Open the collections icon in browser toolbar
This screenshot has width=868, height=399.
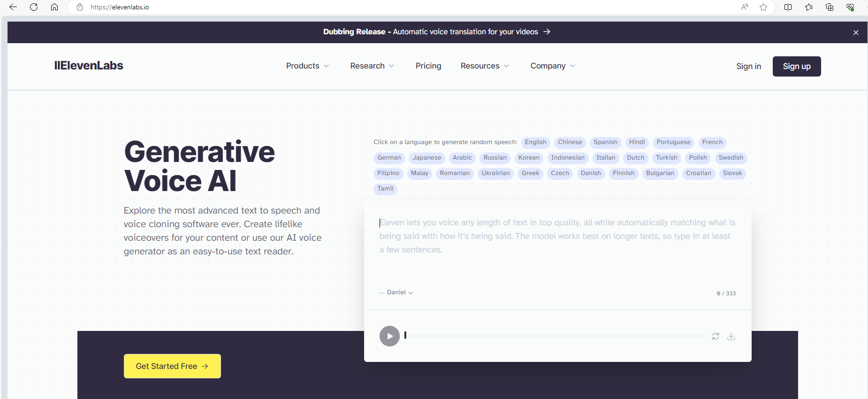click(830, 7)
